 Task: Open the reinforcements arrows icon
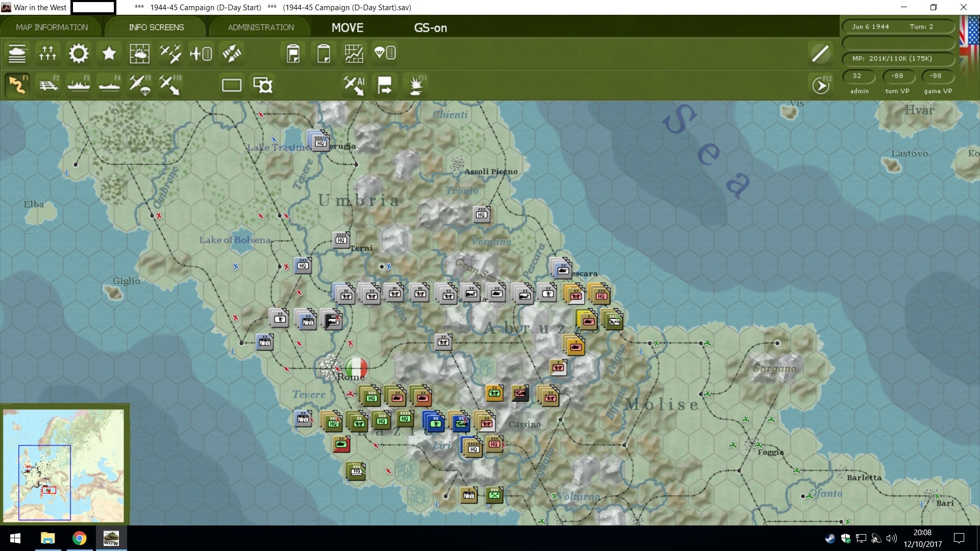click(231, 53)
